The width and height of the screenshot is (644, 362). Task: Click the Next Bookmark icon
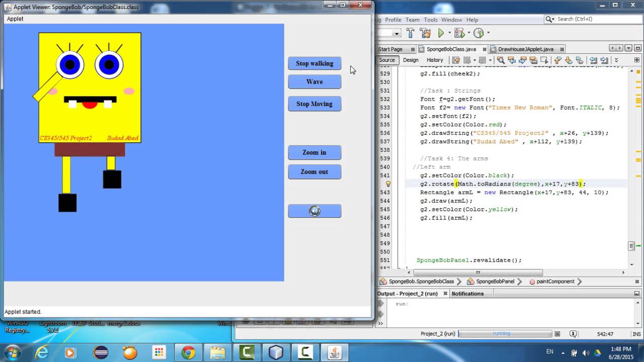(x=569, y=60)
